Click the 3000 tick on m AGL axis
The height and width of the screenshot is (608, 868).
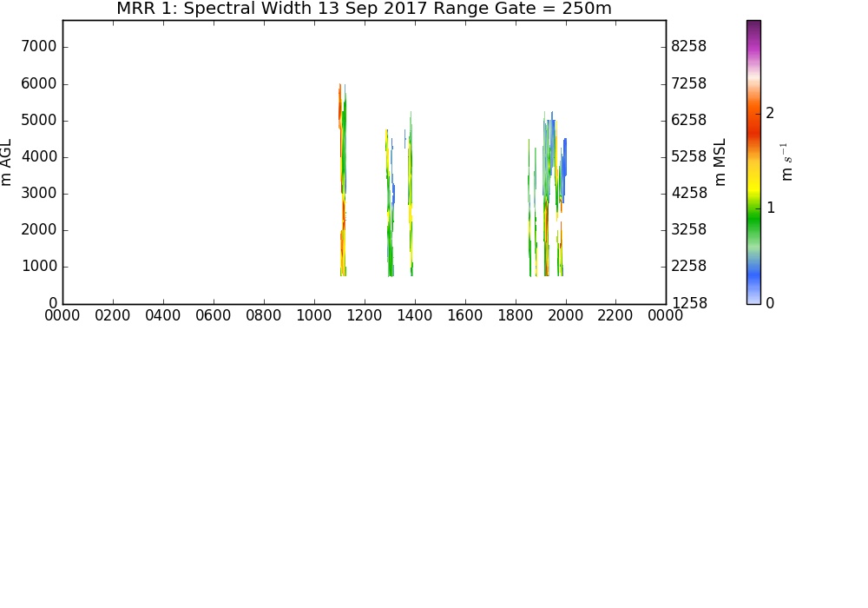39,193
